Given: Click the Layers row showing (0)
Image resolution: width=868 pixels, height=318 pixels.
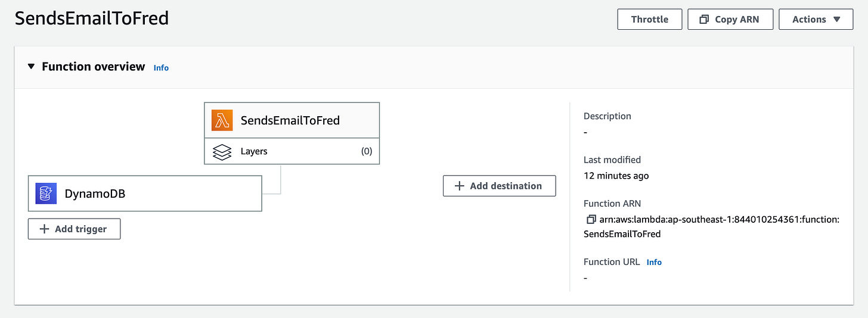Looking at the screenshot, I should 292,152.
